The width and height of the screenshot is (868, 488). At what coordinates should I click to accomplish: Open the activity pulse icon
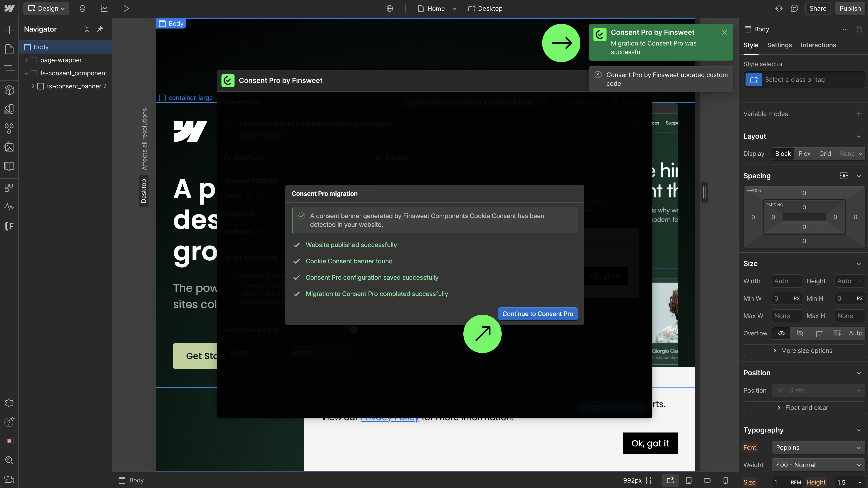(9, 207)
